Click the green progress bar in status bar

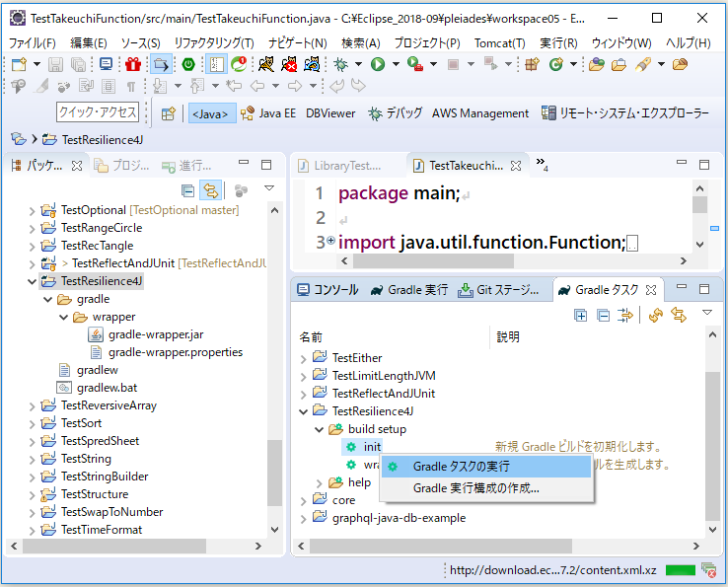click(x=681, y=570)
